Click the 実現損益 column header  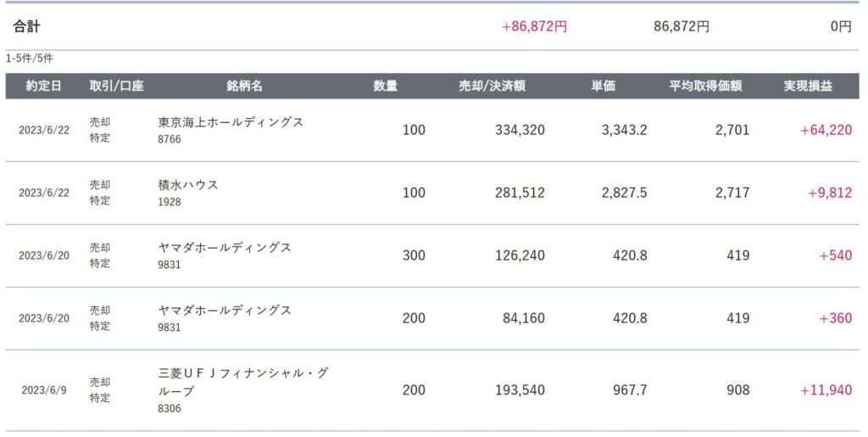click(808, 86)
